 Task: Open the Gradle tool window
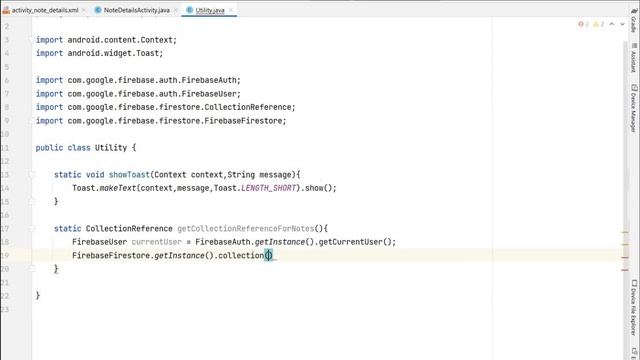634,22
